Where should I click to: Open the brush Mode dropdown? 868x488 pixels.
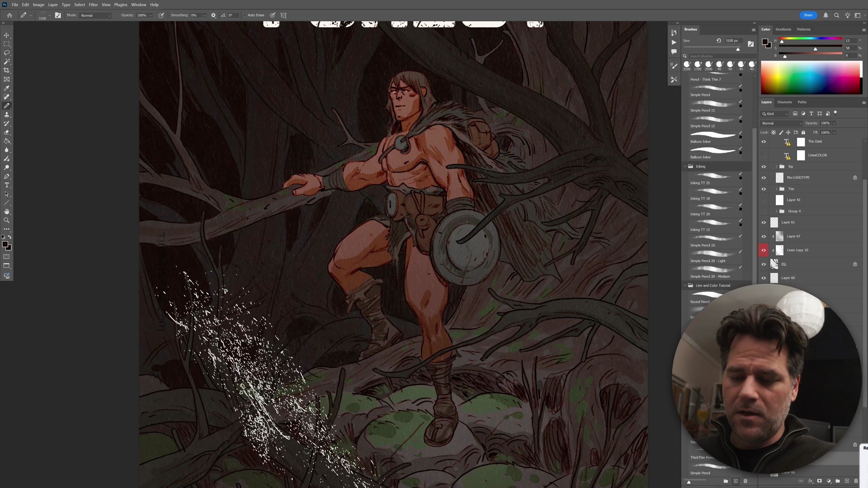[95, 15]
